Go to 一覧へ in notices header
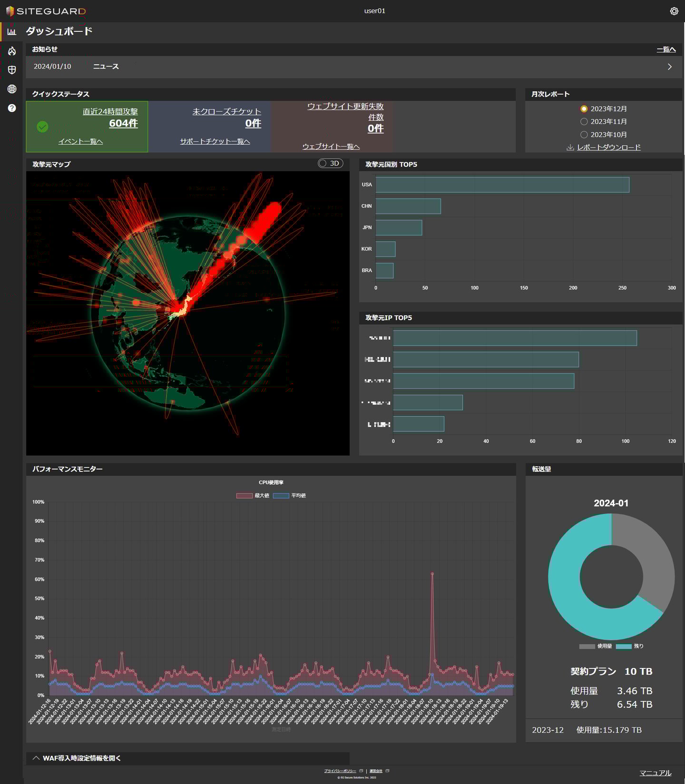Image resolution: width=685 pixels, height=784 pixels. click(x=665, y=49)
